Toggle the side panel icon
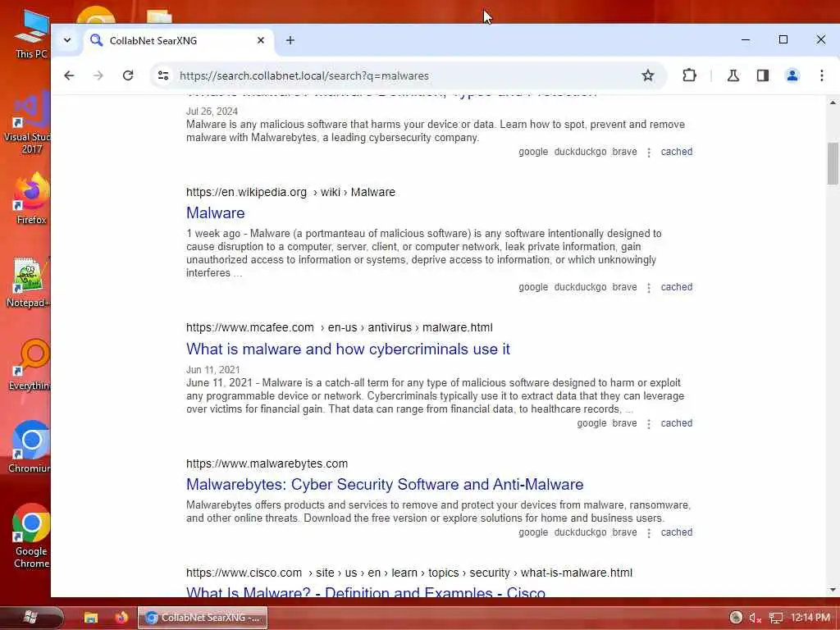Image resolution: width=840 pixels, height=630 pixels. tap(763, 75)
